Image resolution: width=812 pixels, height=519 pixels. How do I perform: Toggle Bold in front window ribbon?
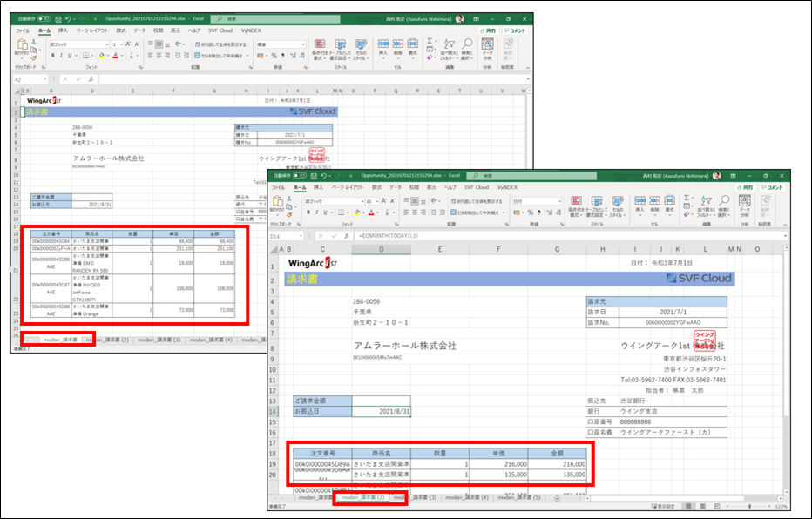[x=308, y=212]
